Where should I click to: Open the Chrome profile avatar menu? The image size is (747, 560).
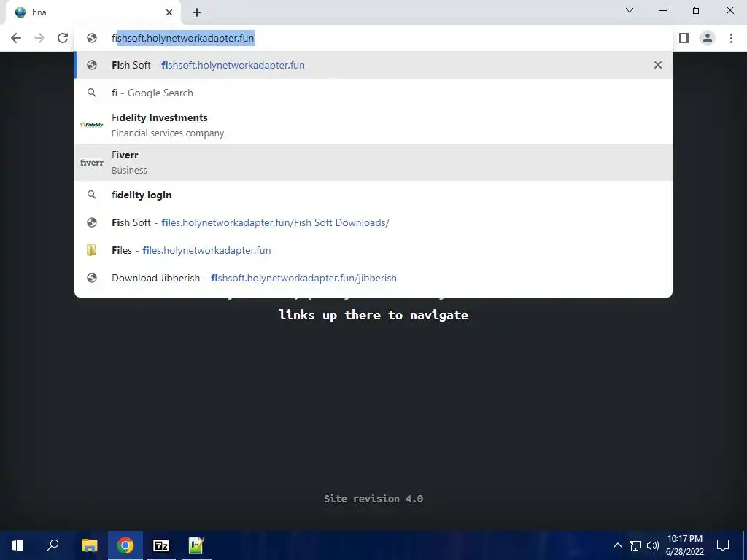[708, 38]
